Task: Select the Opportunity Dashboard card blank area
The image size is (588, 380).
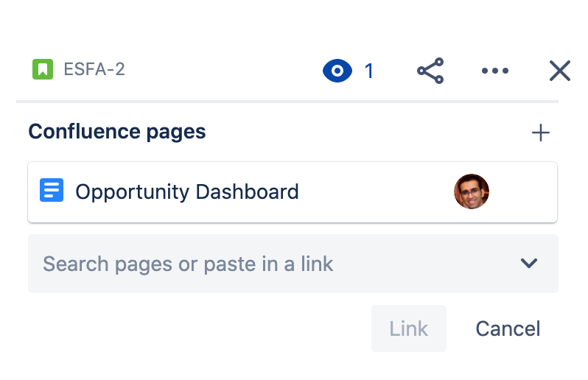Action: click(375, 192)
